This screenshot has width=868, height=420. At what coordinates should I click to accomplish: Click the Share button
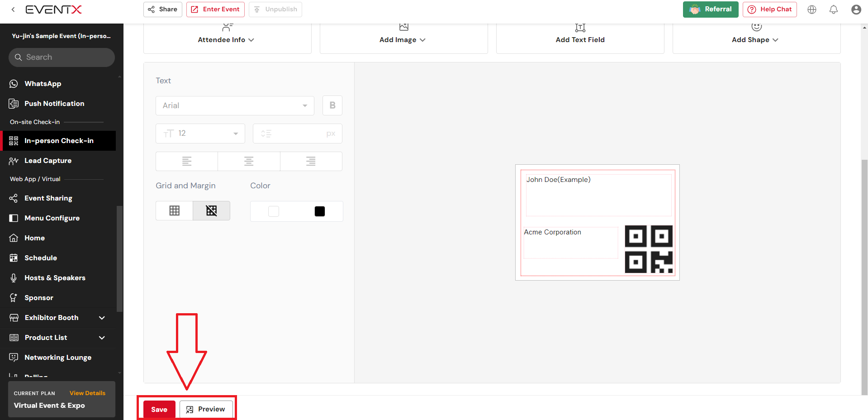(163, 10)
